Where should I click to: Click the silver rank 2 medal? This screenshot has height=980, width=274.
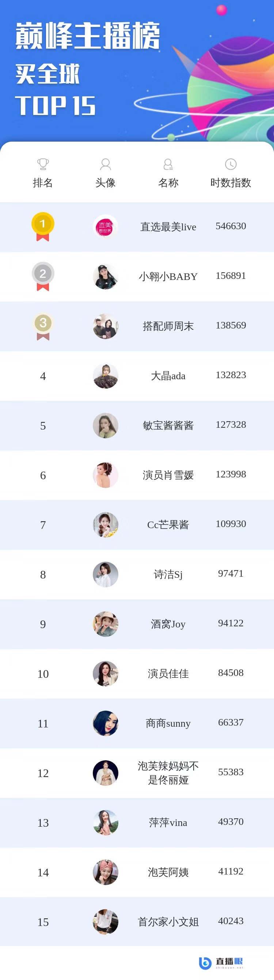(x=43, y=276)
